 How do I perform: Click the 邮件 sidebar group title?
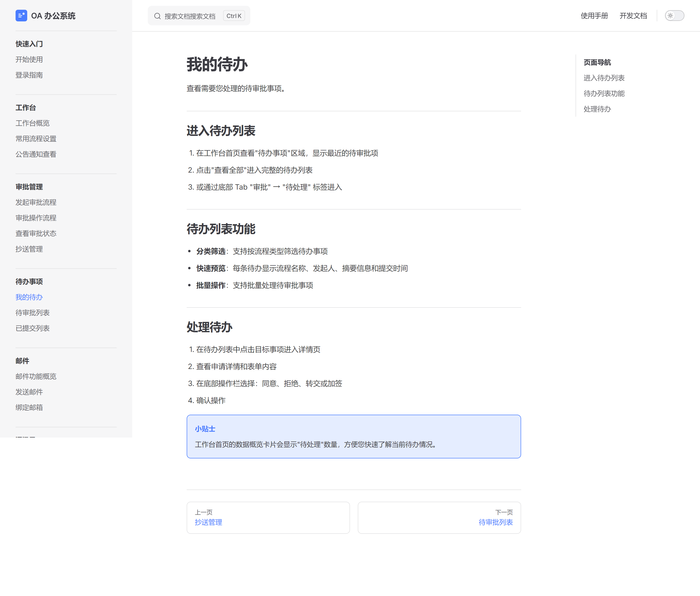click(x=22, y=361)
